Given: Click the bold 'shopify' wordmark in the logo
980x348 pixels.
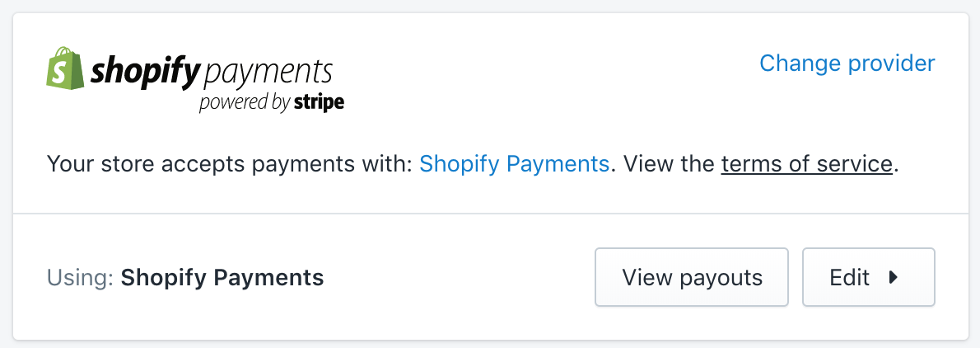Looking at the screenshot, I should coord(145,73).
